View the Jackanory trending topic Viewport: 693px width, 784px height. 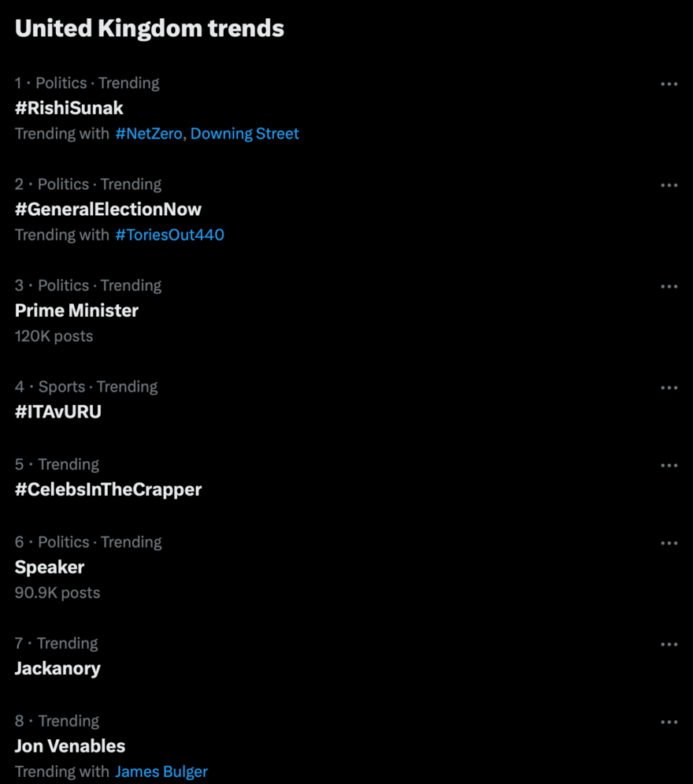57,668
